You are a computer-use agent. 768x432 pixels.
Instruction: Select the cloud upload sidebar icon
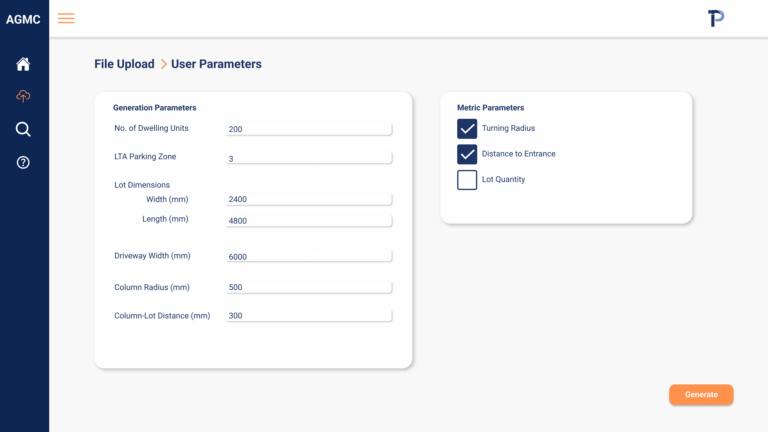coord(23,96)
